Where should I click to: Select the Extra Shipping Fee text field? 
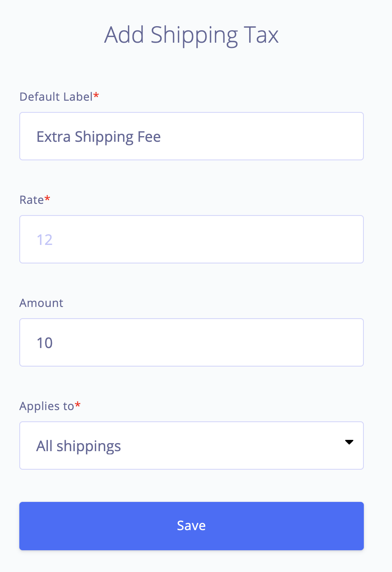pyautogui.click(x=192, y=136)
